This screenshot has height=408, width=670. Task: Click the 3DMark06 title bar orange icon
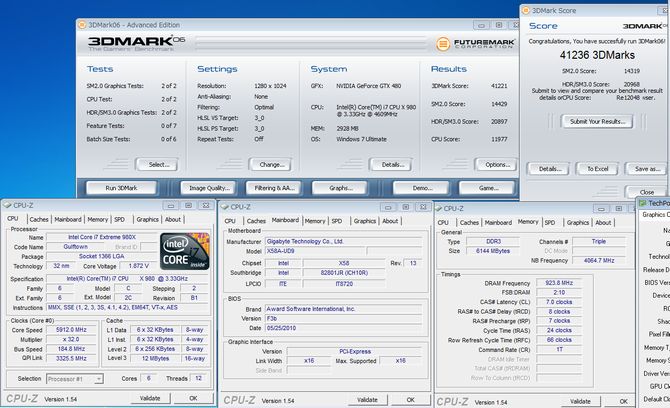click(82, 25)
